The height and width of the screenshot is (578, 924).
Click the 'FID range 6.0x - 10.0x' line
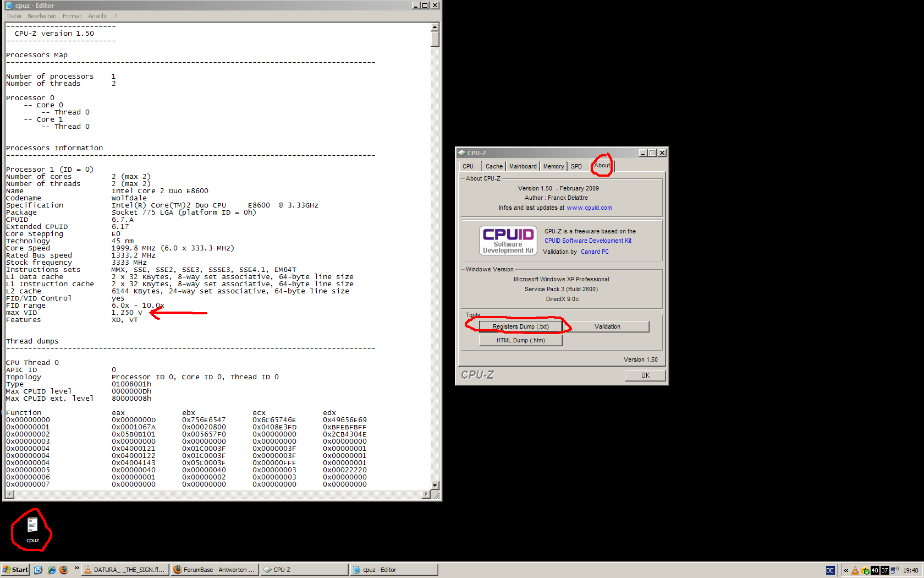[x=85, y=306]
